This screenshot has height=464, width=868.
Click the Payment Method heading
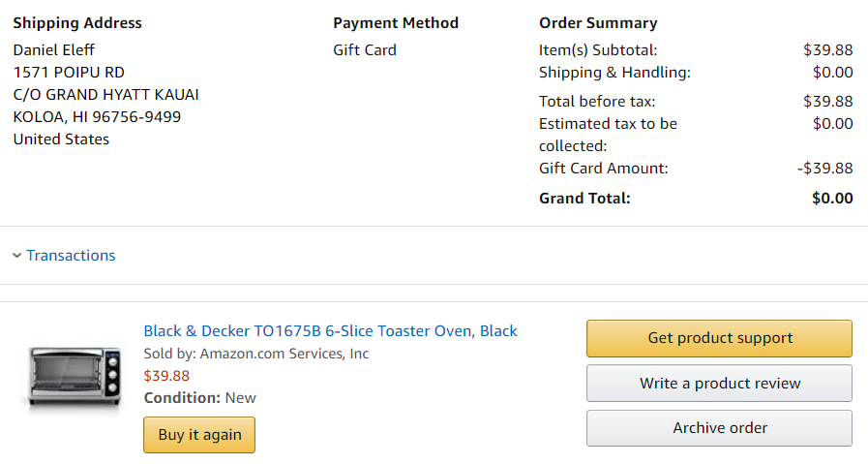(x=396, y=22)
